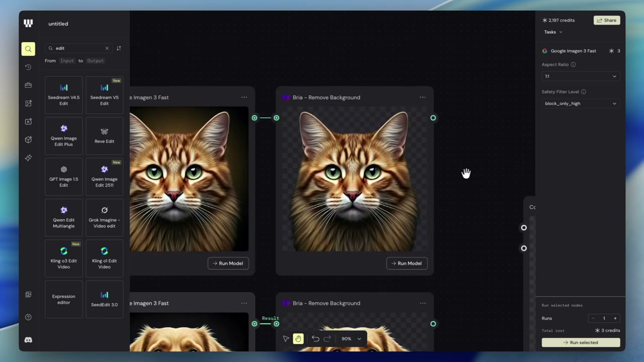Viewport: 644px width, 362px height.
Task: Open the video models sidebar icon
Action: click(28, 121)
